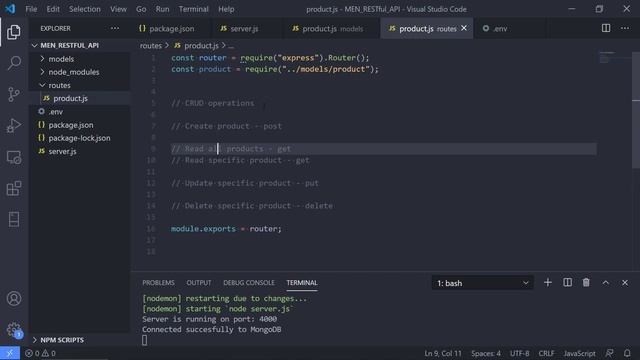The width and height of the screenshot is (640, 360).
Task: Open editor more actions ellipsis
Action: 625,28
